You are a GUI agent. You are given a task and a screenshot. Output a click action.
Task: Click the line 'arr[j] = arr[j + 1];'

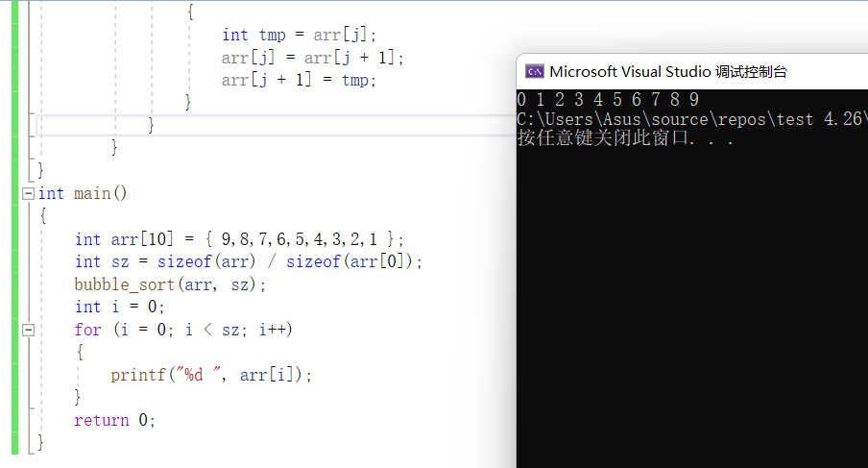point(312,58)
